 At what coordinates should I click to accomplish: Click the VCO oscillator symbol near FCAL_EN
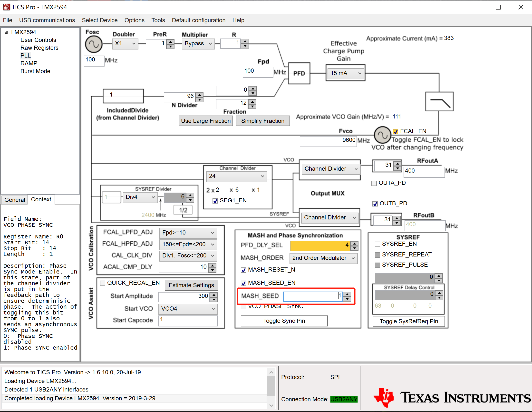tap(382, 135)
